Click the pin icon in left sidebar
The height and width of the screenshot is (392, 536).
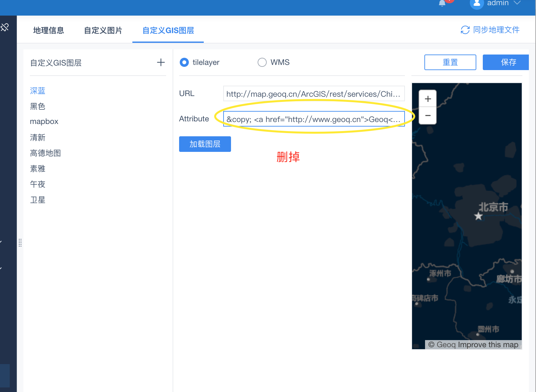click(5, 27)
